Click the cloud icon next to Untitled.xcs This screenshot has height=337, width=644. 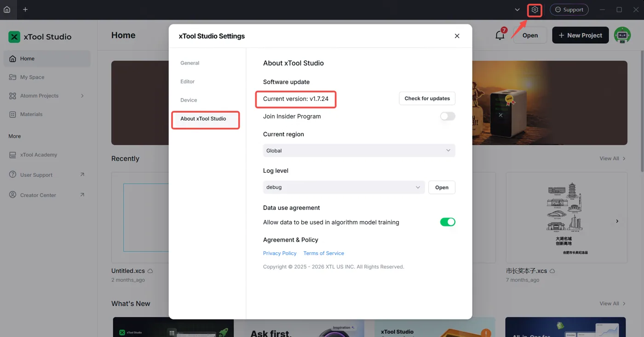(150, 271)
